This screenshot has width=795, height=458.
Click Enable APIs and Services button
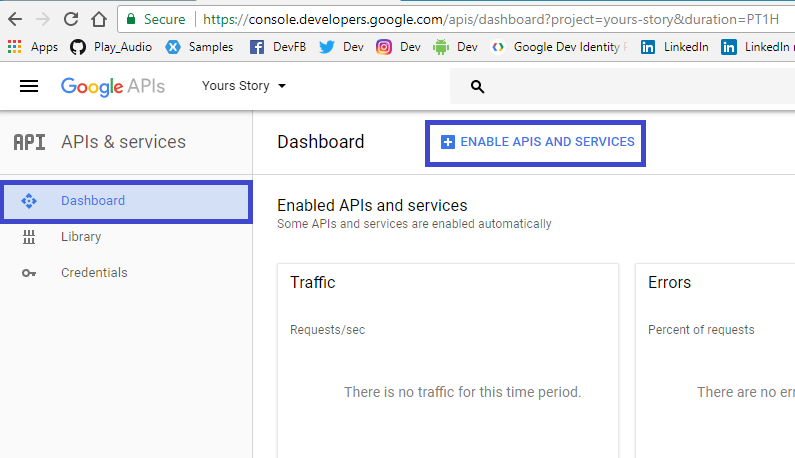[x=537, y=142]
